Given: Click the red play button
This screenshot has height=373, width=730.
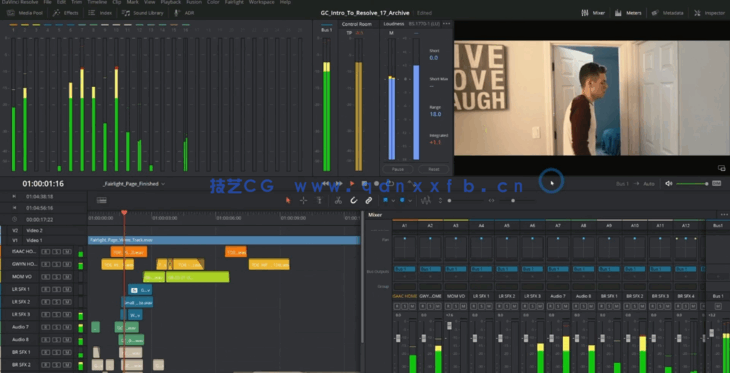Looking at the screenshot, I should pyautogui.click(x=352, y=183).
